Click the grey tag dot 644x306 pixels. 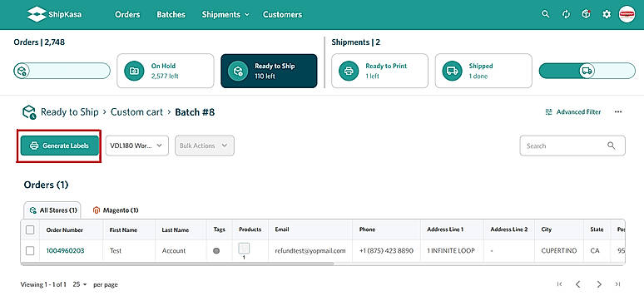click(x=216, y=250)
